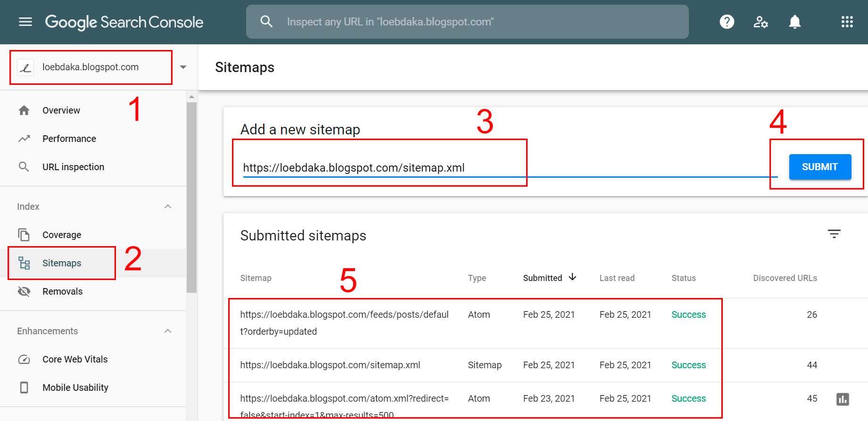This screenshot has width=868, height=421.
Task: Go to Performance report
Action: [x=69, y=139]
